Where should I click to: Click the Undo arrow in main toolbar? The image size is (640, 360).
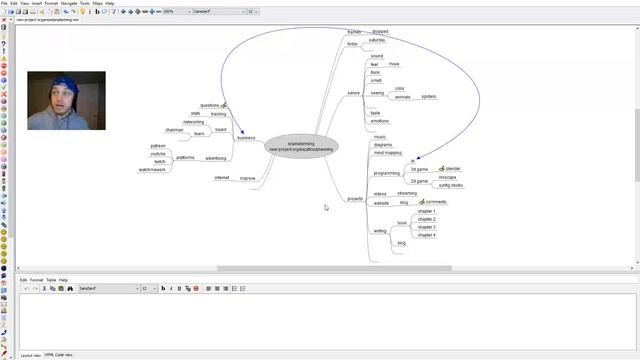66,12
